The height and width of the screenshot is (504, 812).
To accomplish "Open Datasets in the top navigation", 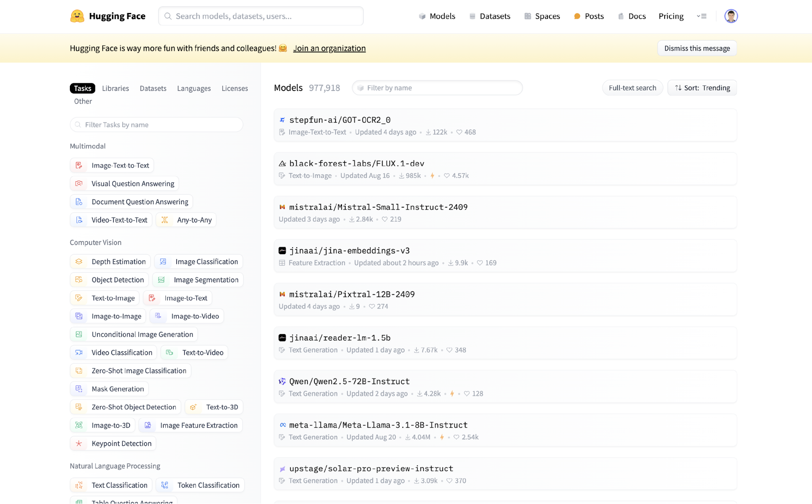I will (489, 16).
